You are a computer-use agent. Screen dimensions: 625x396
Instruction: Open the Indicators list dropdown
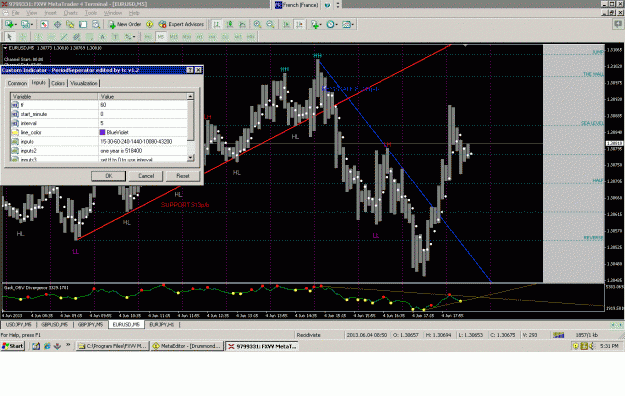316,24
